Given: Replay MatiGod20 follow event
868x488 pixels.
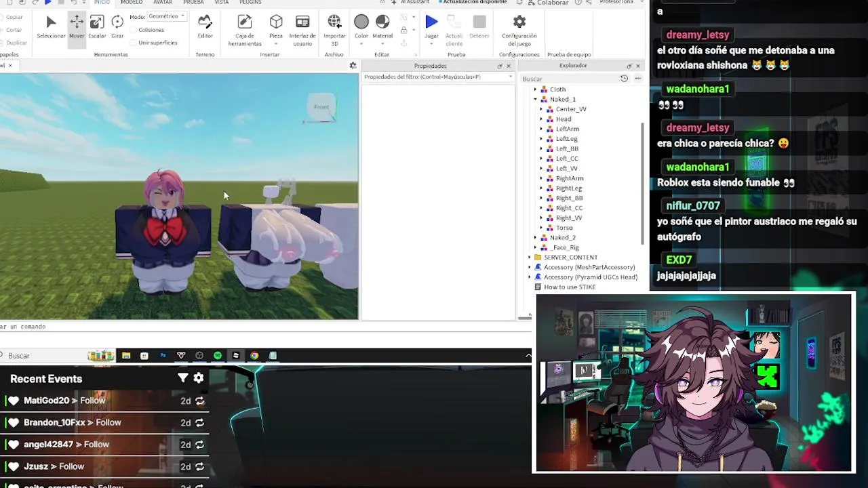Looking at the screenshot, I should pos(199,401).
